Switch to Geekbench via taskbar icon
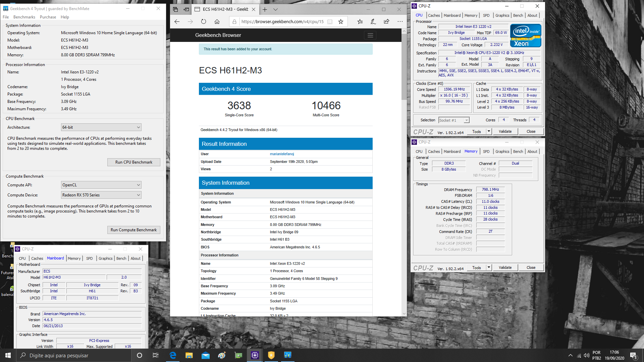 288,355
